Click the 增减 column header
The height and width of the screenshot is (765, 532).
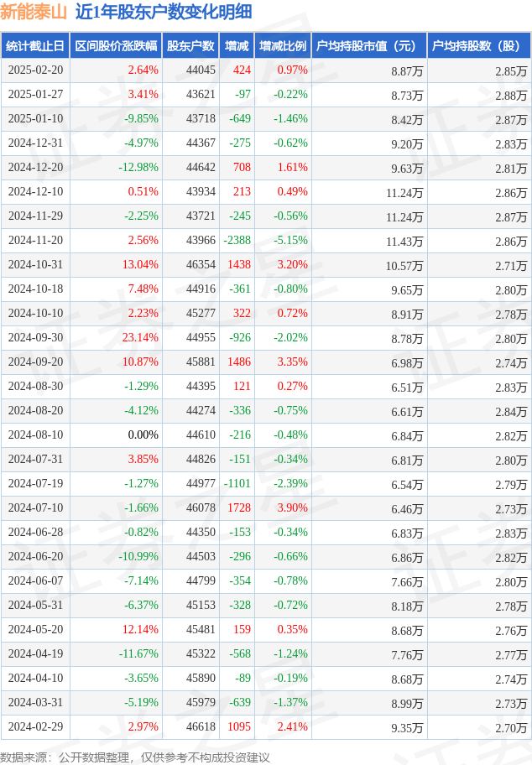(237, 46)
